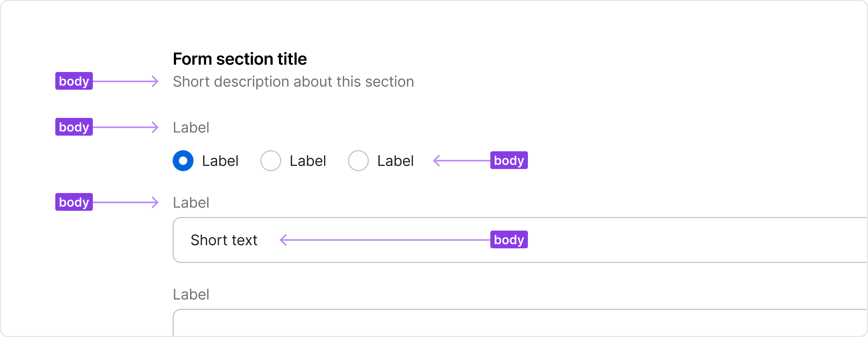Click the gray Label above the radio group
The height and width of the screenshot is (337, 868).
tap(191, 128)
